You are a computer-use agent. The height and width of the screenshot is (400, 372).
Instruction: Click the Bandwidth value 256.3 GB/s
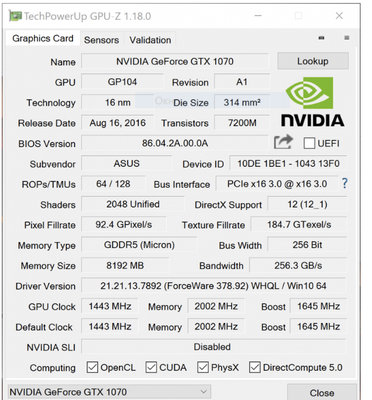click(x=298, y=266)
